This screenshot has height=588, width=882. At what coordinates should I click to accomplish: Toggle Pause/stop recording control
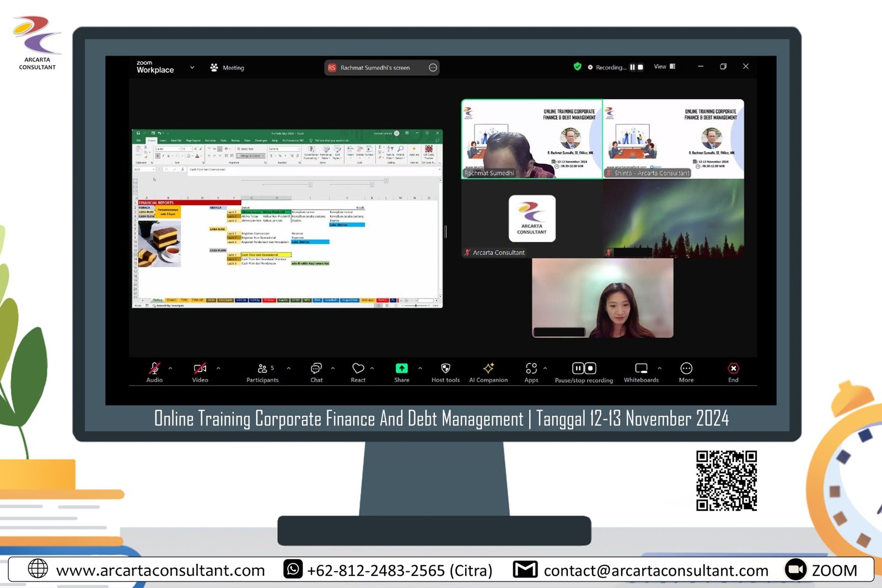tap(584, 369)
